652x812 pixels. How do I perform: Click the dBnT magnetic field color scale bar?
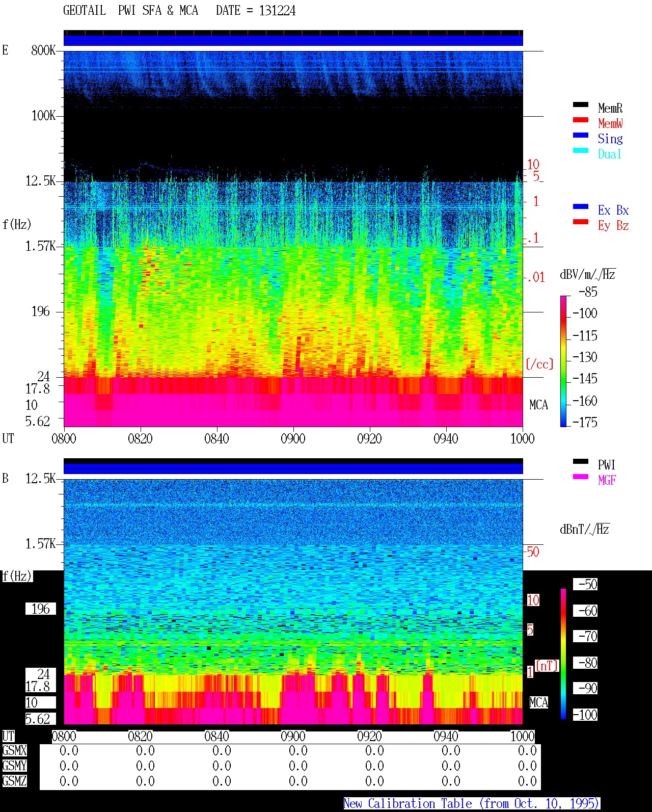coord(563,654)
